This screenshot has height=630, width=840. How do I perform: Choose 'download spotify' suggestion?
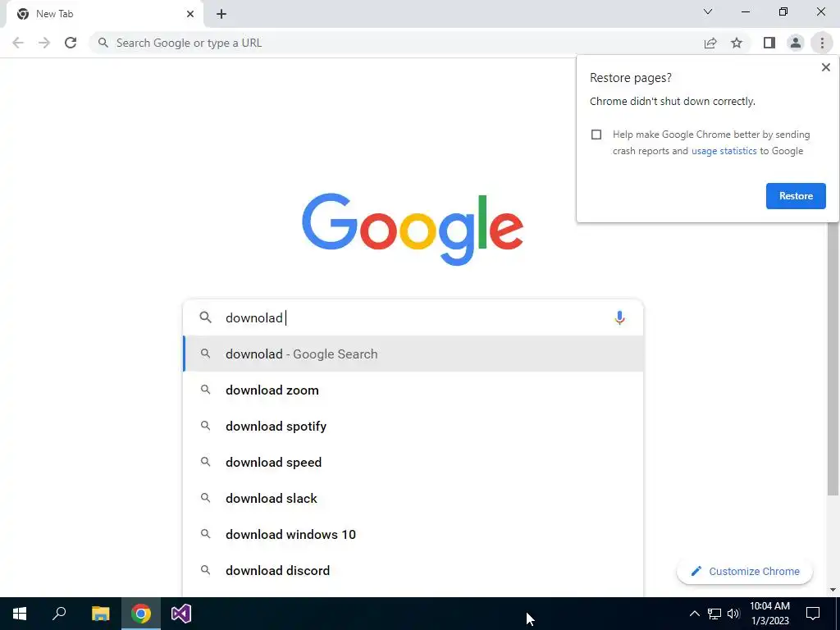pyautogui.click(x=413, y=426)
